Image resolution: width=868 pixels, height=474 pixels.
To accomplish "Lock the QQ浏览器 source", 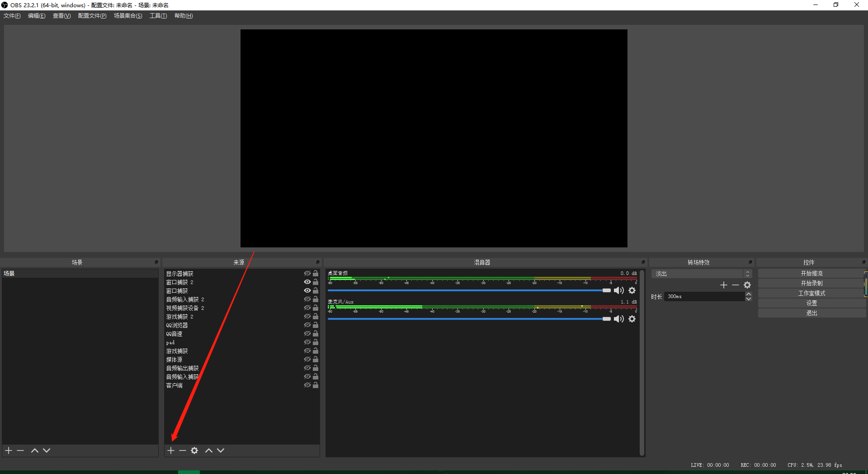I will [x=316, y=325].
